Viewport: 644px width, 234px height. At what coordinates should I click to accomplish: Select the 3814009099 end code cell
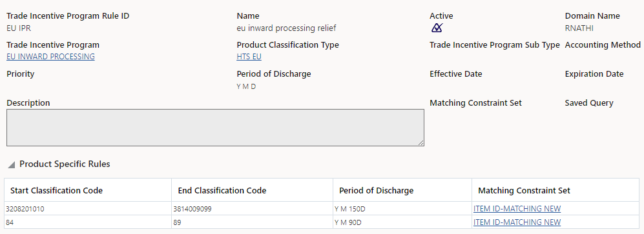point(252,209)
